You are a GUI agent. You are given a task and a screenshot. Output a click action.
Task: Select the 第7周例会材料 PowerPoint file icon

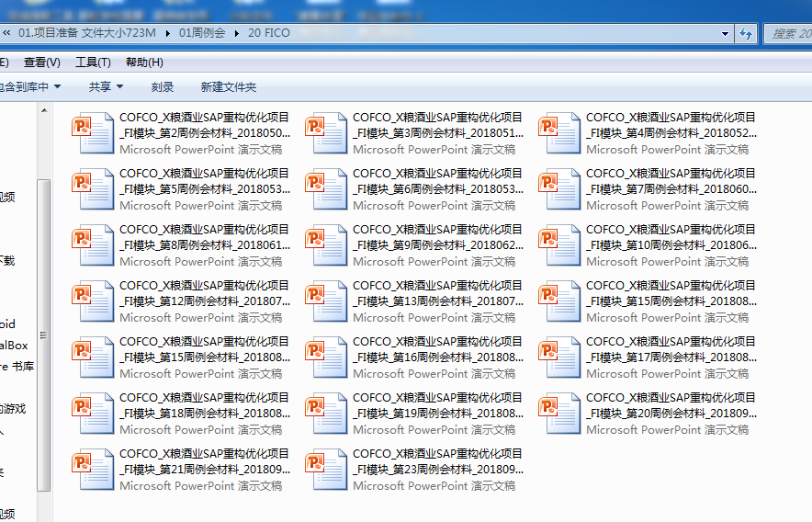coord(559,188)
